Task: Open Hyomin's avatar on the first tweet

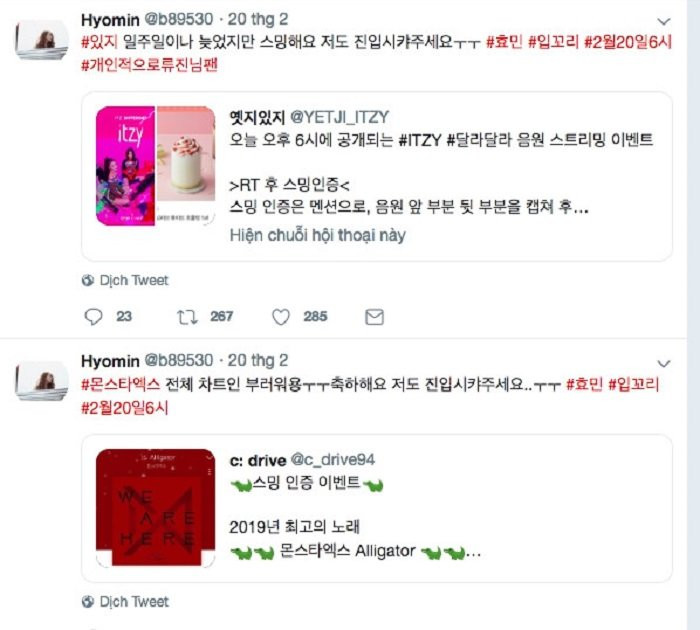Action: click(42, 40)
